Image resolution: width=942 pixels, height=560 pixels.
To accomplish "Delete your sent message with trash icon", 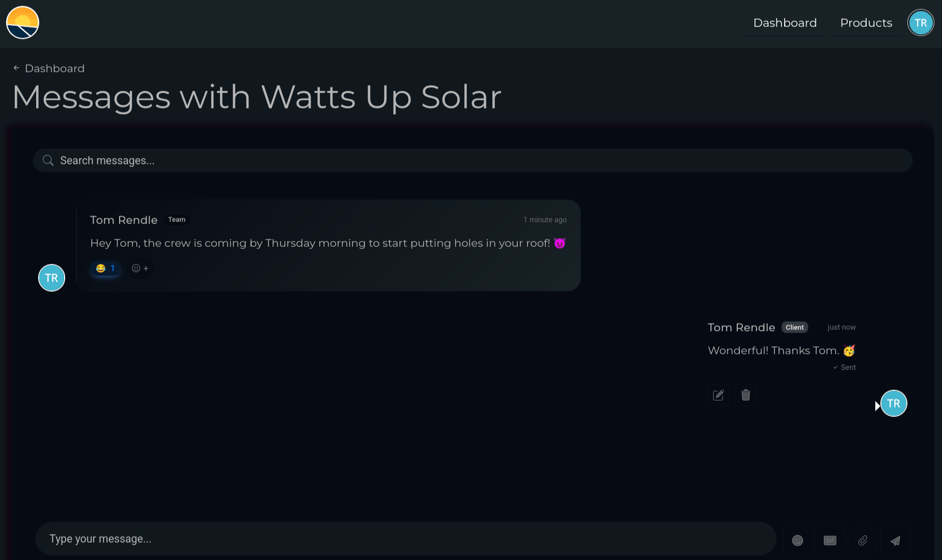I will 745,395.
